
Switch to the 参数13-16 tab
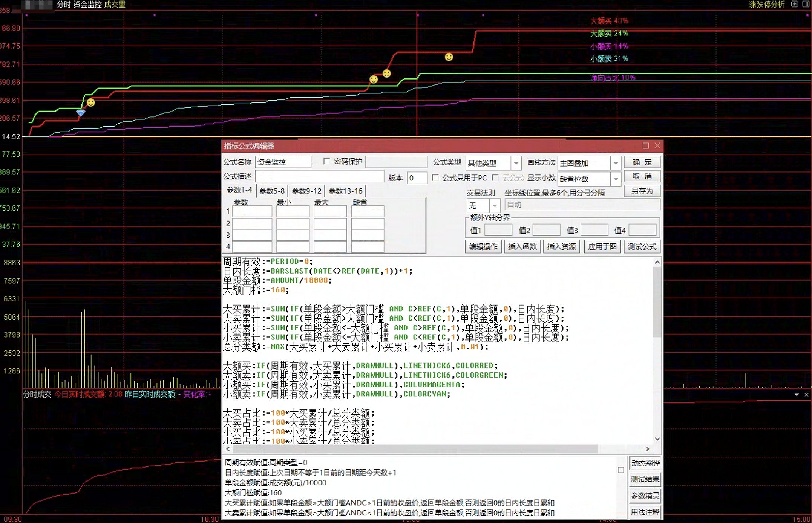coord(345,191)
